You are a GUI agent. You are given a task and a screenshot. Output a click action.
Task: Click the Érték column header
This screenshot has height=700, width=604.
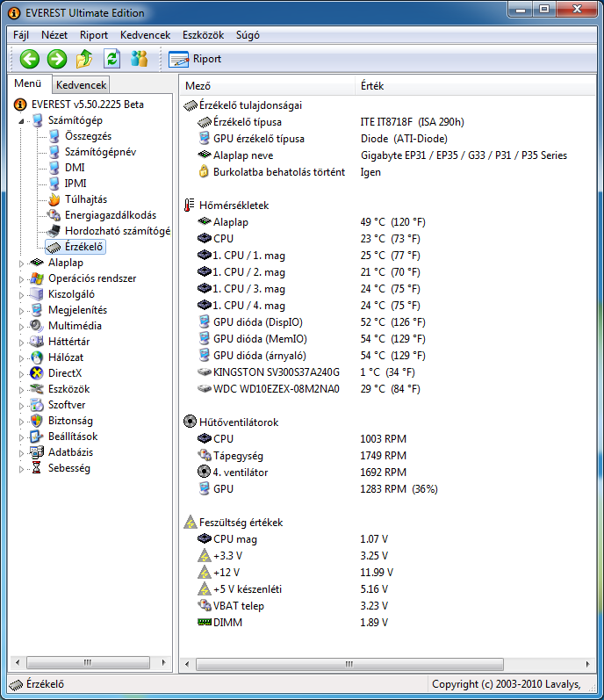(476, 86)
